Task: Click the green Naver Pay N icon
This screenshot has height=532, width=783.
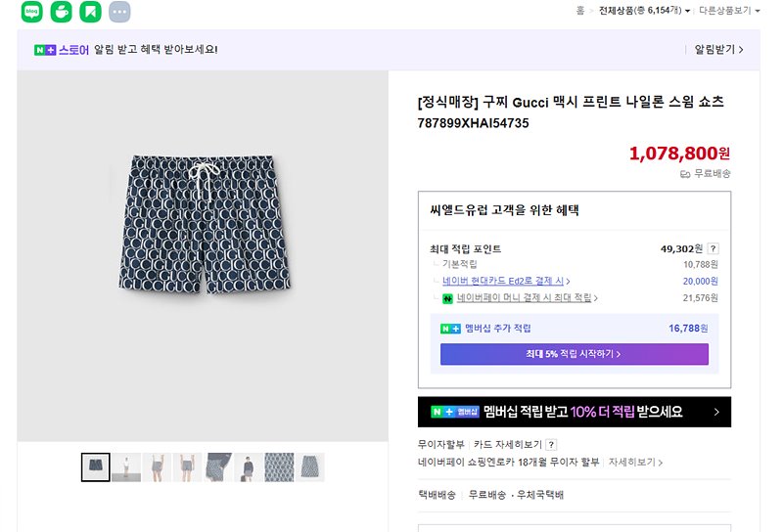Action: click(x=447, y=298)
